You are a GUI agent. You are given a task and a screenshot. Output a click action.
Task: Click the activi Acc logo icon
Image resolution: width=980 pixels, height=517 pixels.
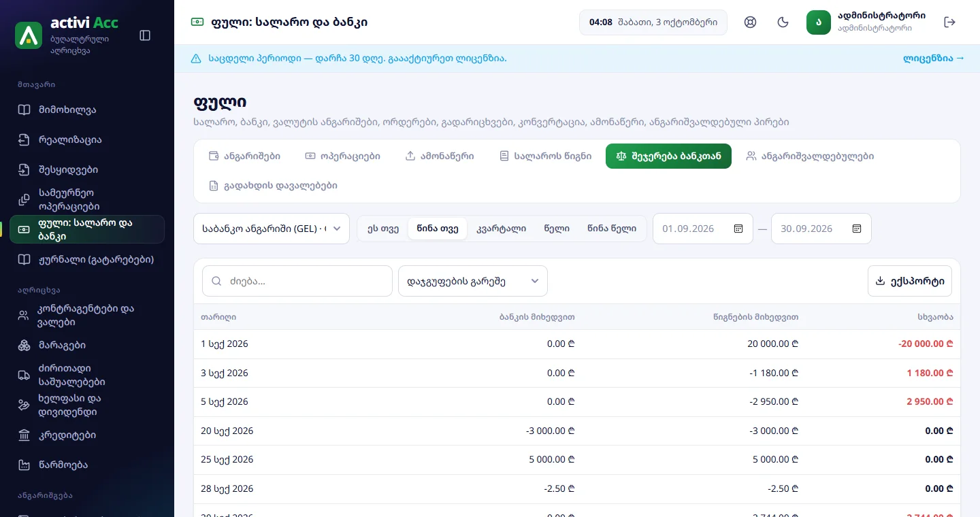(x=29, y=35)
